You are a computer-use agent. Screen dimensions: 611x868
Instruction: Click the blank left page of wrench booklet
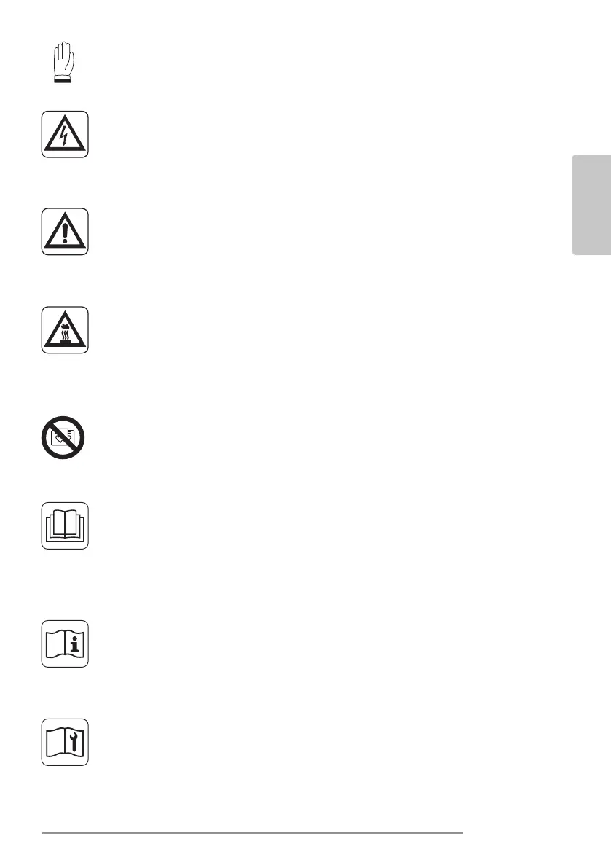click(x=55, y=743)
